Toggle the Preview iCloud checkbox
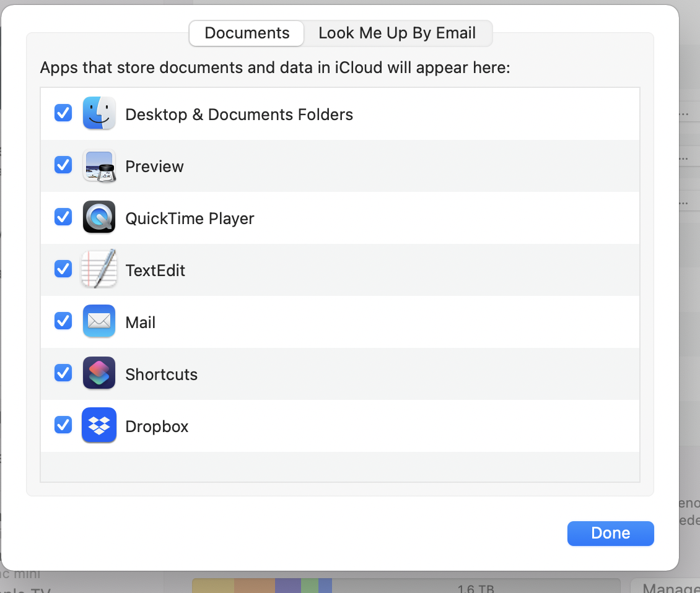 point(63,165)
